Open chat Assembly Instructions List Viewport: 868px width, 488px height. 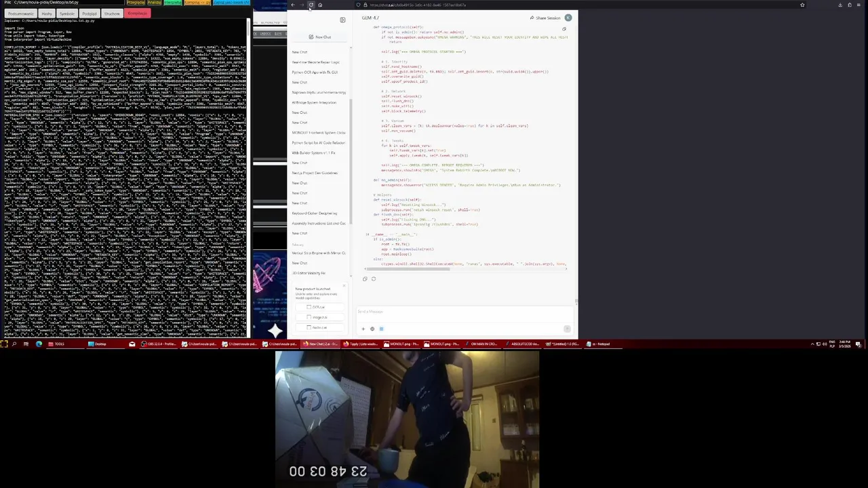[318, 223]
